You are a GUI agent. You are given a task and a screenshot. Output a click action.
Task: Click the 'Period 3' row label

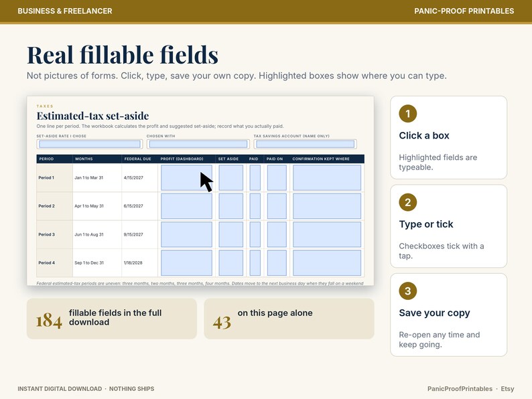click(46, 234)
